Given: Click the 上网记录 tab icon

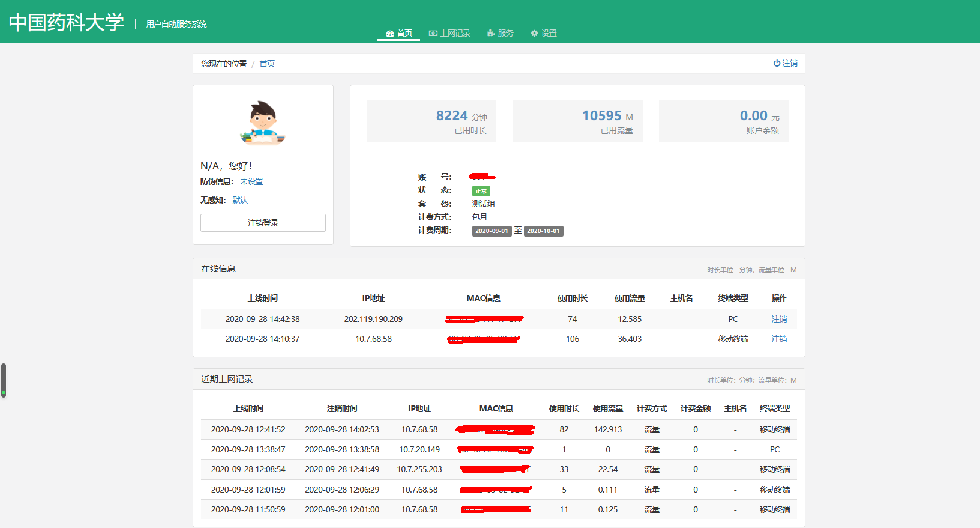Looking at the screenshot, I should pos(433,34).
